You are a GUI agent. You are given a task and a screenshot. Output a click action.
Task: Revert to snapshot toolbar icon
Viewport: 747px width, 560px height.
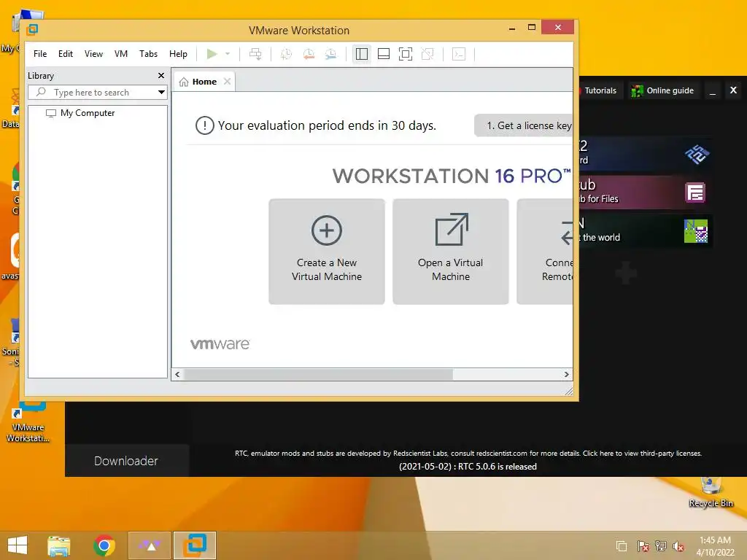point(309,54)
